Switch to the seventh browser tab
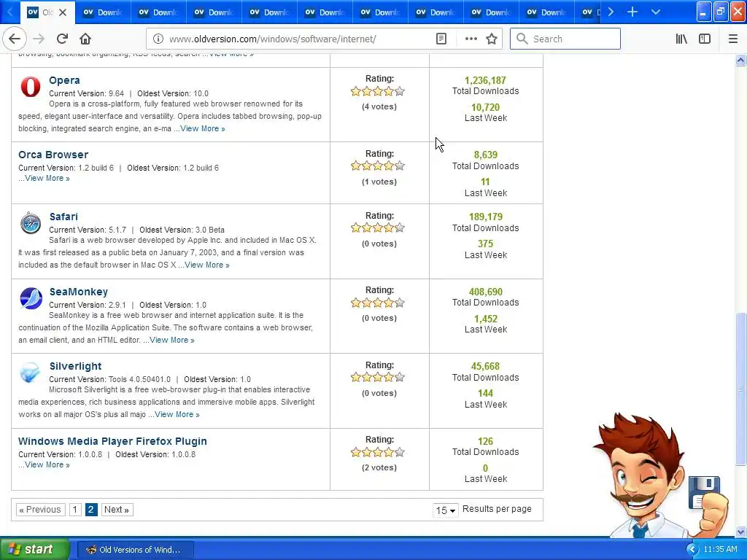747x560 pixels. pyautogui.click(x=379, y=12)
